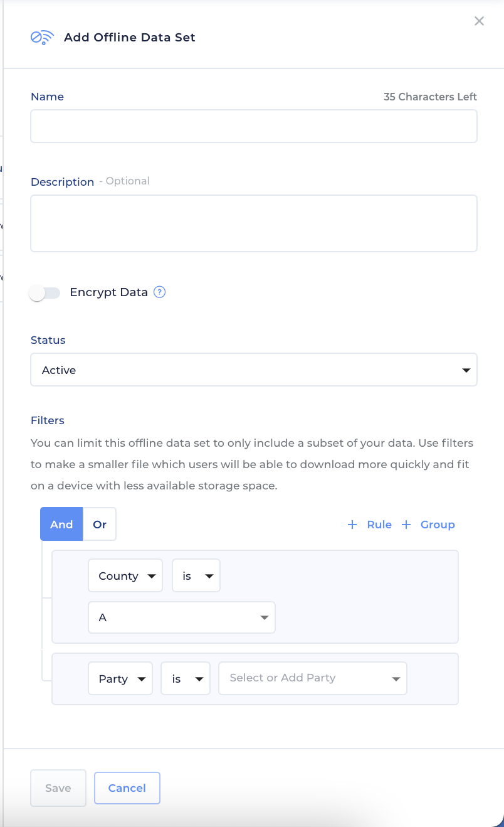Click the plus icon before Rule

352,525
